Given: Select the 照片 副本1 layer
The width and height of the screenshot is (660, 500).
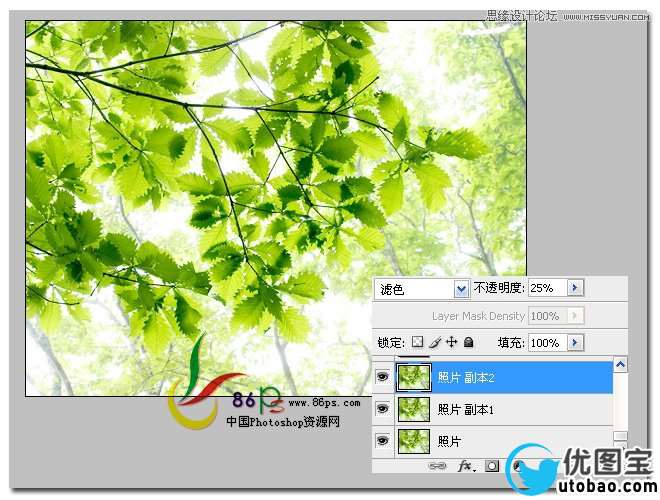Looking at the screenshot, I should (503, 409).
